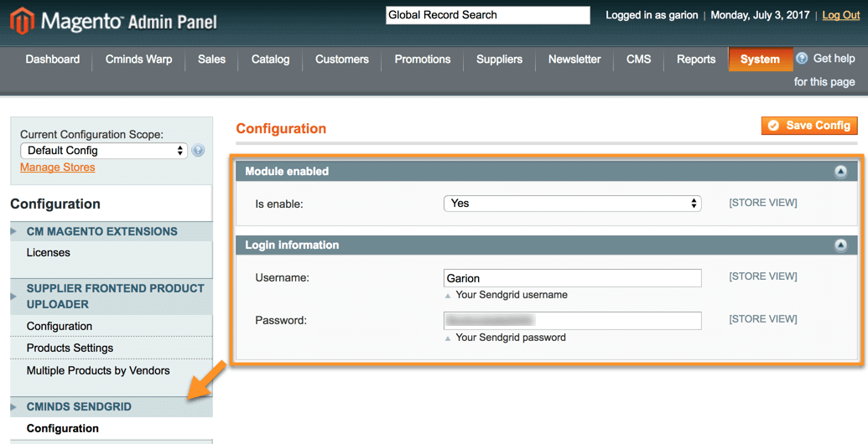The image size is (868, 444).
Task: Click the Magento logo icon
Action: pos(23,21)
